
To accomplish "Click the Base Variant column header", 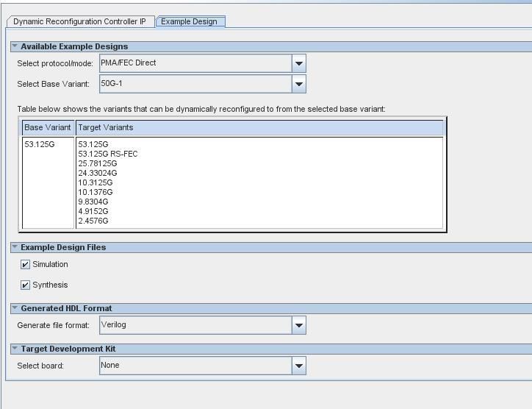I will [x=48, y=128].
